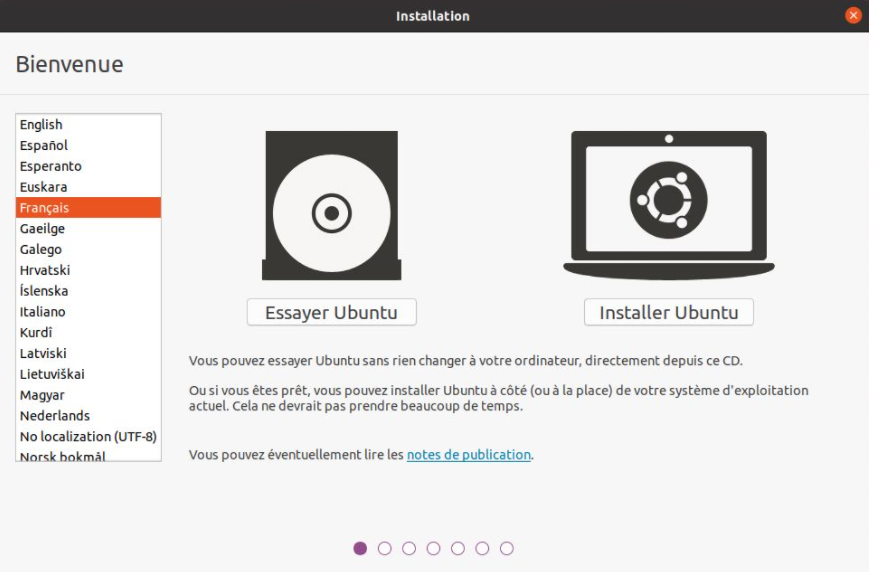
Task: Pick Latviski in the language list
Action: 88,353
